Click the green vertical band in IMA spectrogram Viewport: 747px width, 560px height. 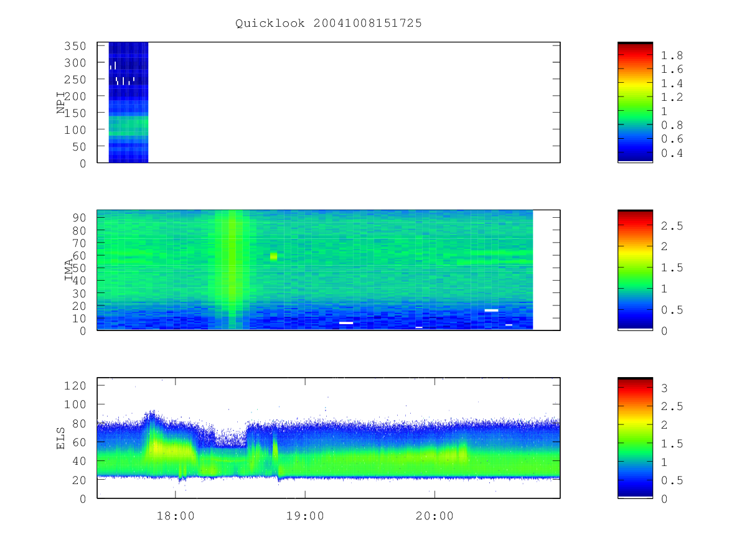coord(233,269)
